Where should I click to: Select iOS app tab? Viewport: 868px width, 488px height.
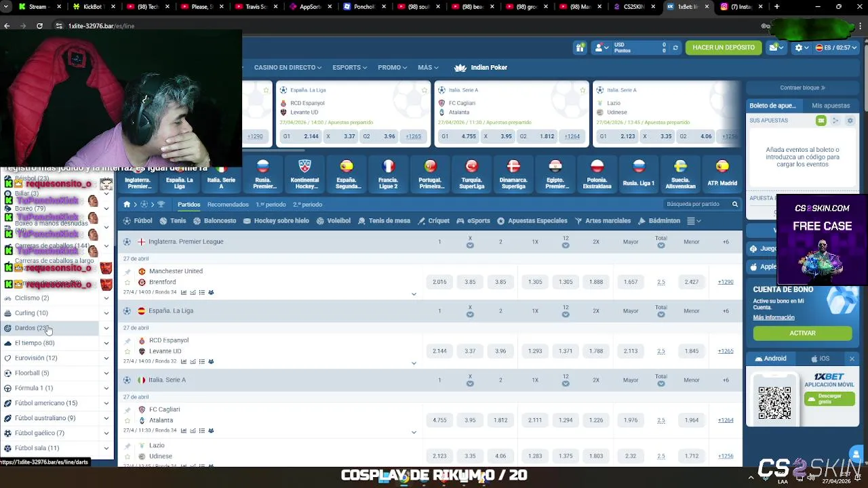coord(820,359)
